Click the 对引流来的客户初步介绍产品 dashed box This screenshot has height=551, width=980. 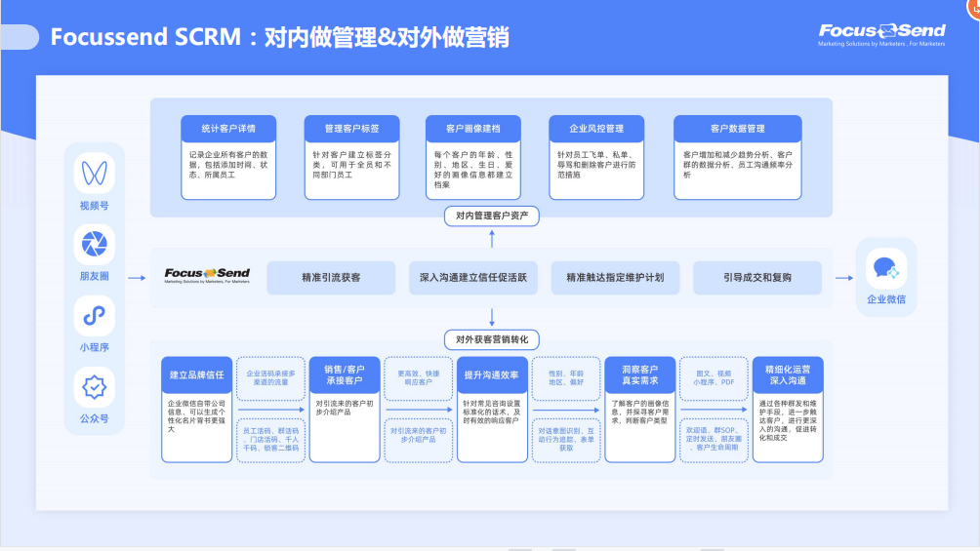coord(419,441)
